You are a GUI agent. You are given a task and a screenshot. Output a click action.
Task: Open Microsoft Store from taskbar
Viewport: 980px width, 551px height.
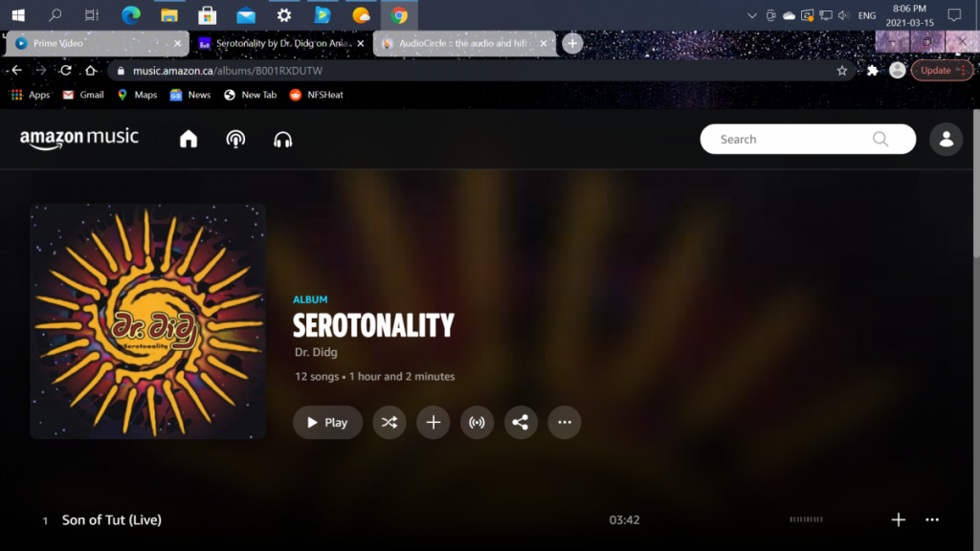[207, 15]
